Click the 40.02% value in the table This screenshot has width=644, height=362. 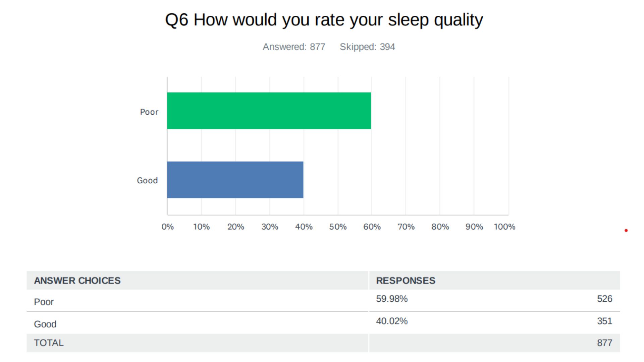[392, 321]
